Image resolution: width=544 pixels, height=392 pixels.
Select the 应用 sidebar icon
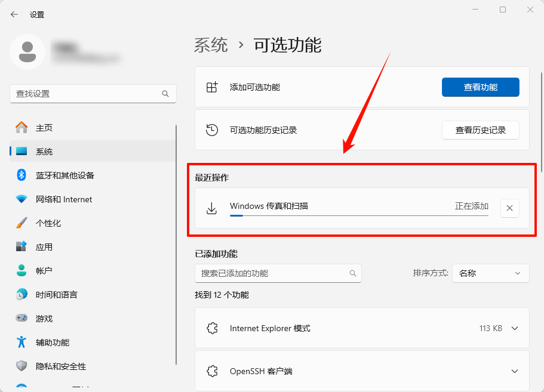pos(21,246)
